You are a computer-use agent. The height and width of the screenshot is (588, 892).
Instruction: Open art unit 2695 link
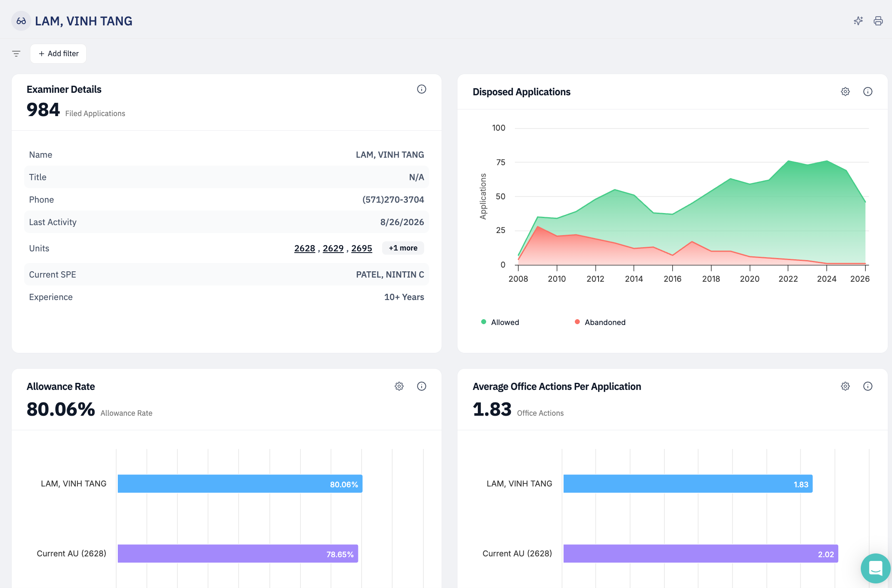tap(362, 248)
